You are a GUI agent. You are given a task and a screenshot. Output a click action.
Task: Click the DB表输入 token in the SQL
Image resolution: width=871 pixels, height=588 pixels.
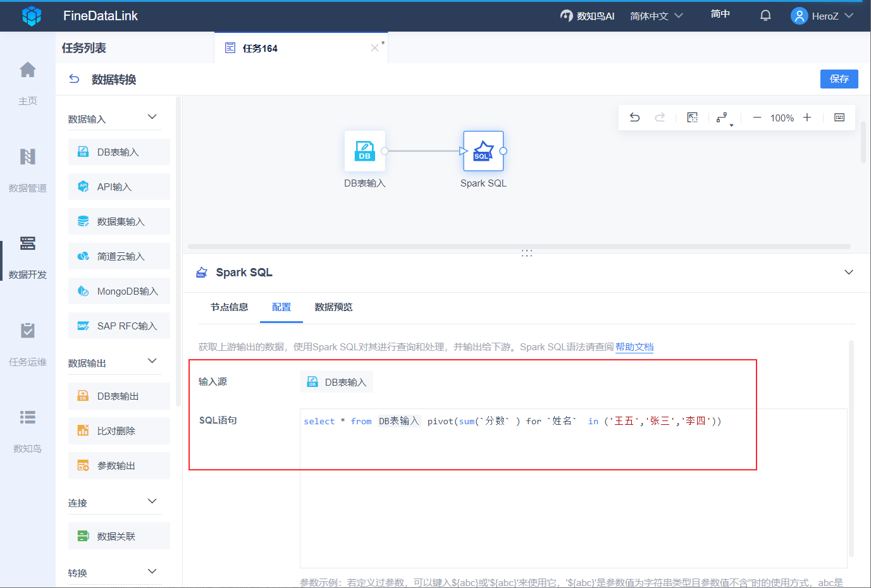click(x=399, y=421)
